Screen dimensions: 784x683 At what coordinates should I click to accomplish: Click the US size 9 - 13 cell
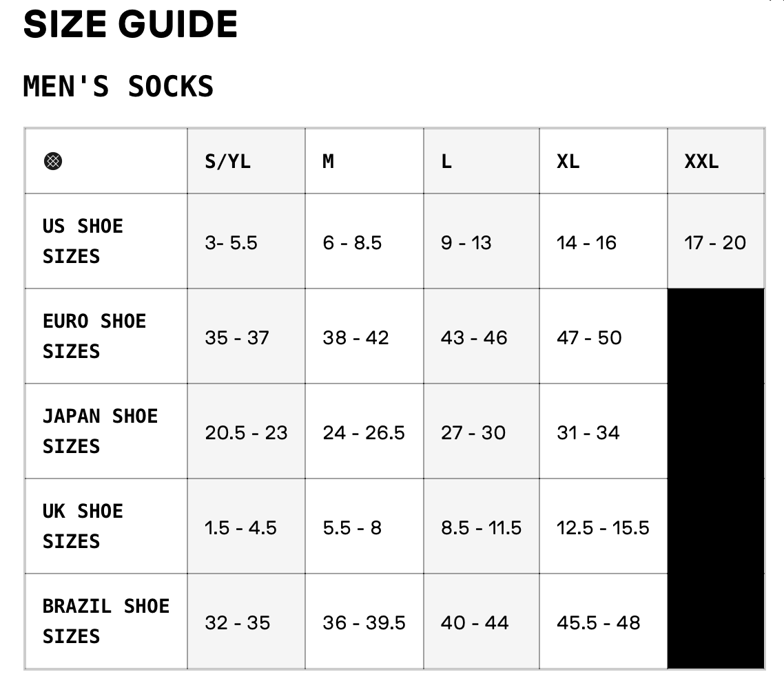[x=466, y=242]
